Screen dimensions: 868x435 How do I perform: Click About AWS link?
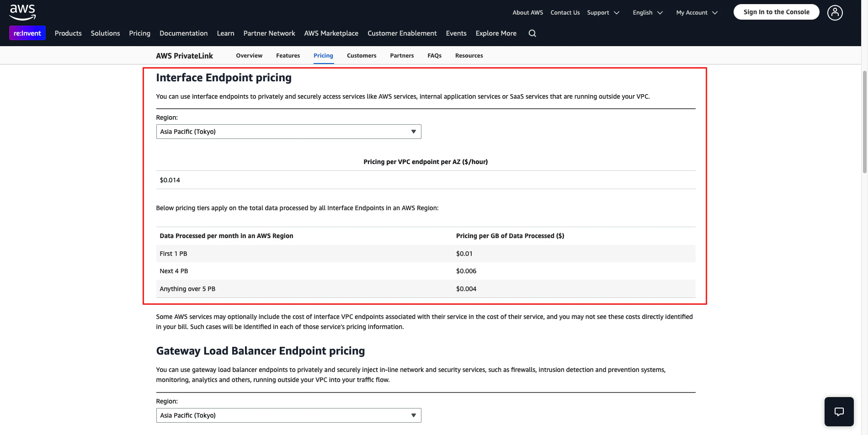pos(527,13)
